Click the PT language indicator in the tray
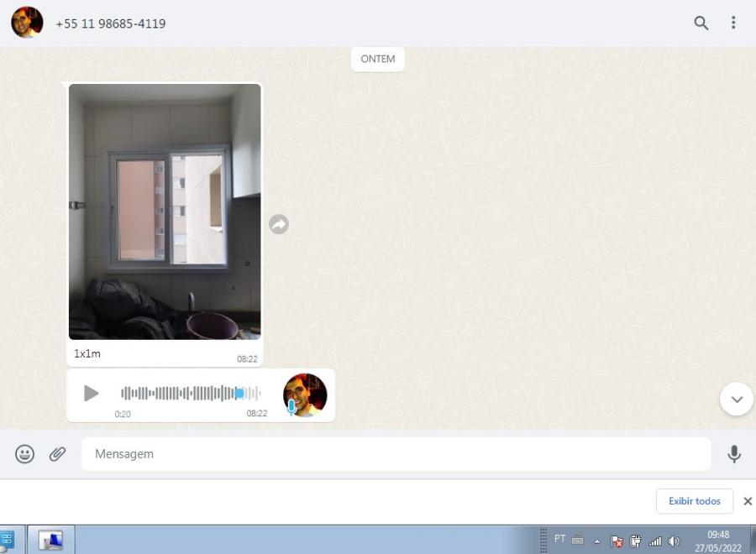This screenshot has height=554, width=756. [x=559, y=539]
